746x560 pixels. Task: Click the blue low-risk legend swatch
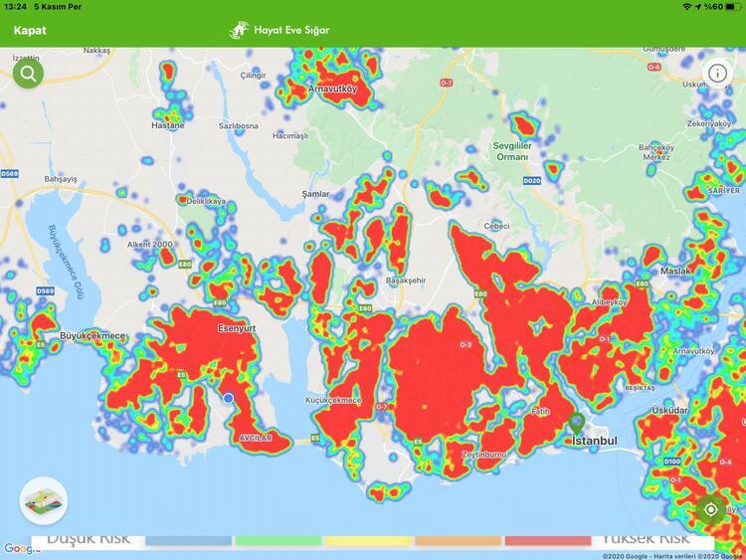click(x=189, y=540)
